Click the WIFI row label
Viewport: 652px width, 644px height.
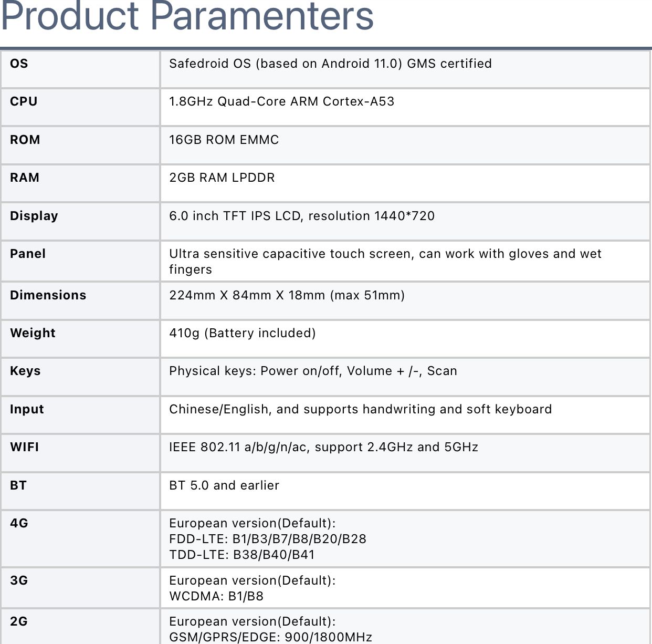25,447
